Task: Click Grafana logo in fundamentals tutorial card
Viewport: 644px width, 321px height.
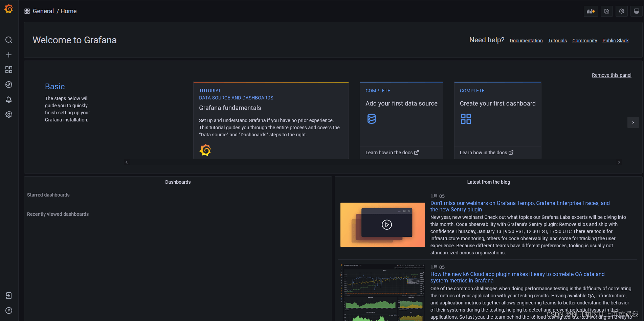Action: [x=205, y=150]
